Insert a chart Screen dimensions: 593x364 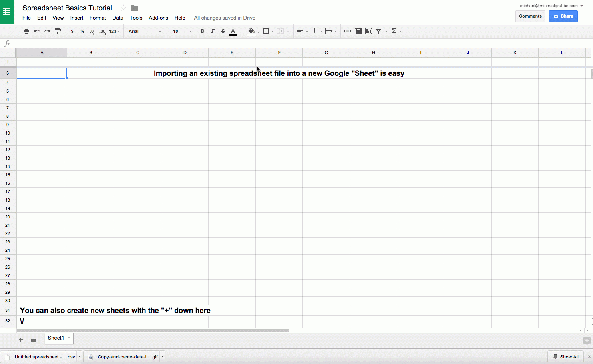coord(368,31)
